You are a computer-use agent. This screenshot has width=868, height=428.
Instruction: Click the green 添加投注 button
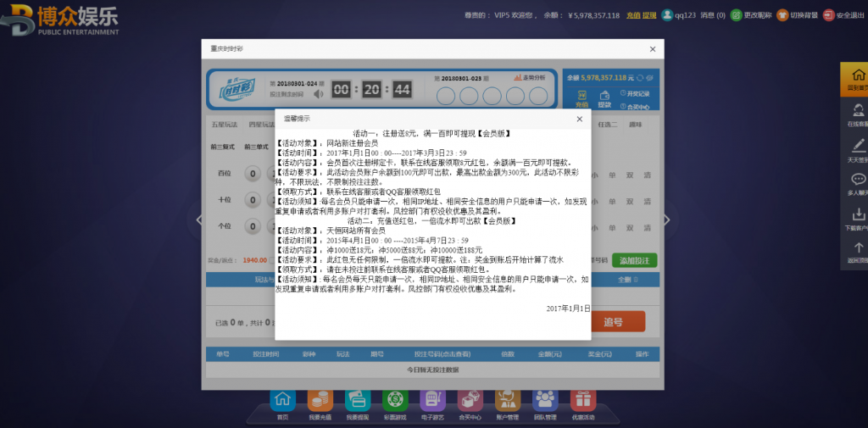635,260
